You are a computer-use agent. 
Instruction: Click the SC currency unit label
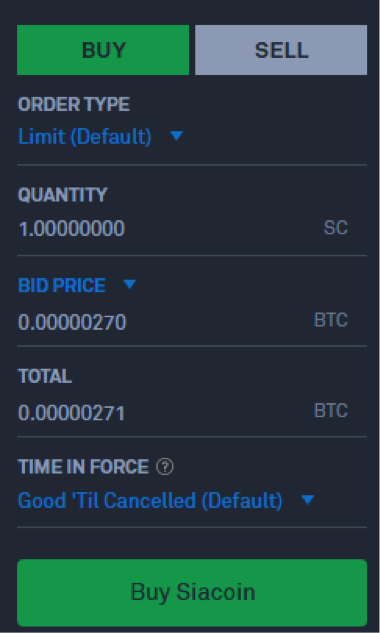pyautogui.click(x=336, y=228)
